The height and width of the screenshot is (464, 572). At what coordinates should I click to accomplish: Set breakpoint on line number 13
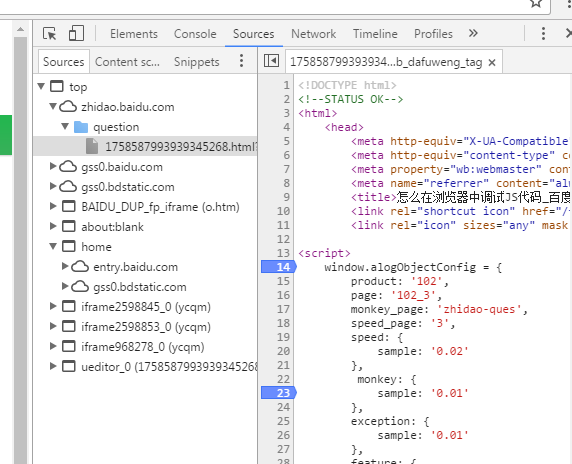pos(283,253)
